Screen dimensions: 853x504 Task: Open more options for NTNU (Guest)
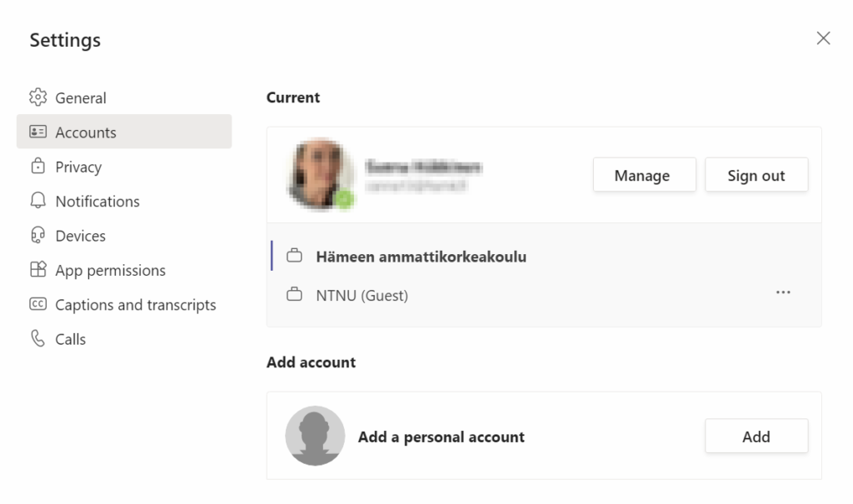coord(783,293)
